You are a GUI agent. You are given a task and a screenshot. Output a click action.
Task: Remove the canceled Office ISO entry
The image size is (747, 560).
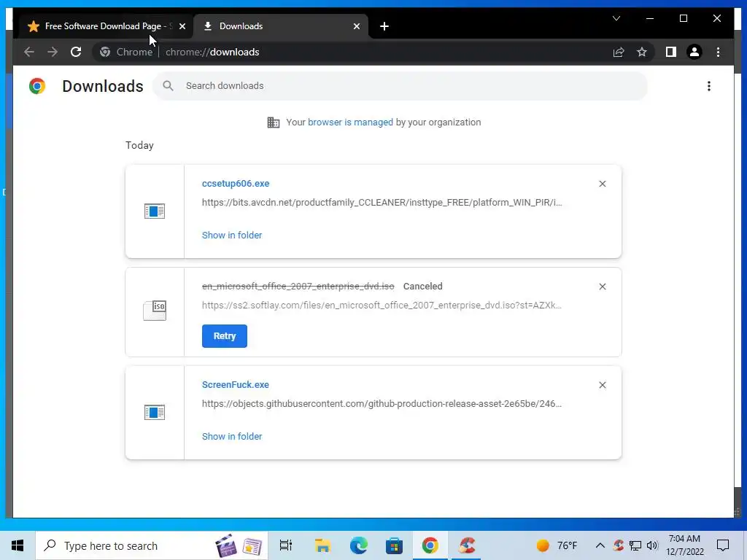point(602,287)
